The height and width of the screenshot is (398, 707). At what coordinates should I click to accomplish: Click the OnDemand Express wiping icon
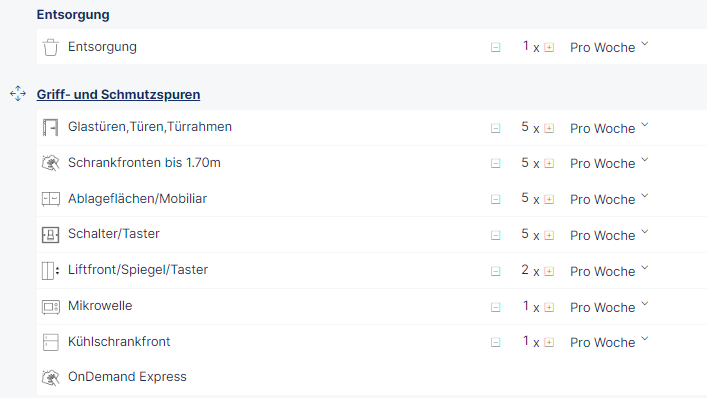[x=50, y=378]
